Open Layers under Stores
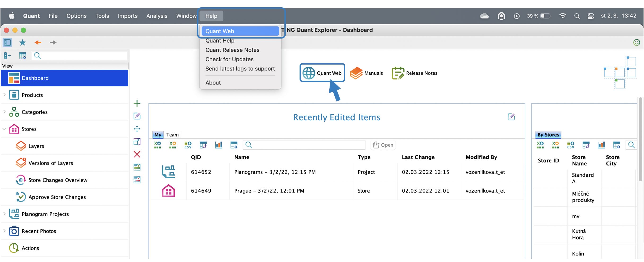This screenshot has width=644, height=262. point(36,146)
